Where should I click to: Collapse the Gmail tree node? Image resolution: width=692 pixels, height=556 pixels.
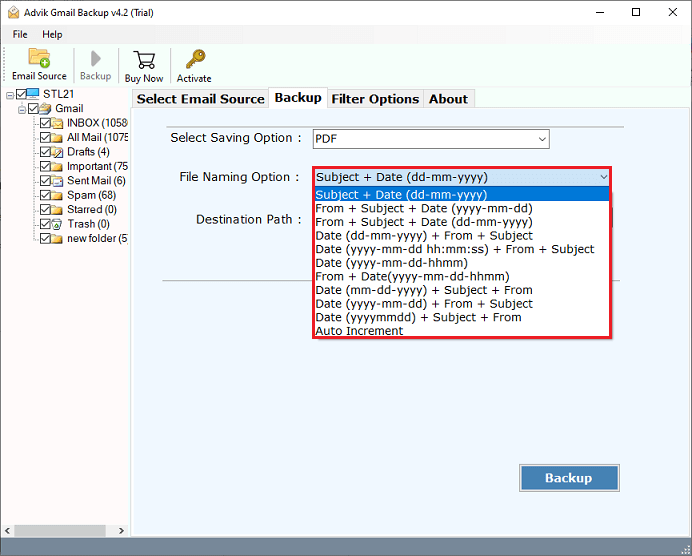22,109
